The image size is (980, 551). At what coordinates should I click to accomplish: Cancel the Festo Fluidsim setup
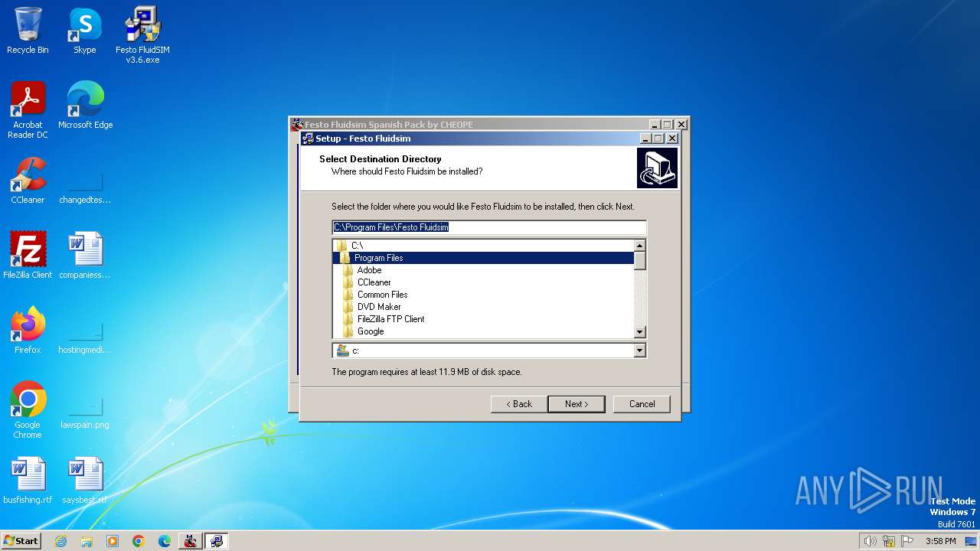click(x=642, y=404)
